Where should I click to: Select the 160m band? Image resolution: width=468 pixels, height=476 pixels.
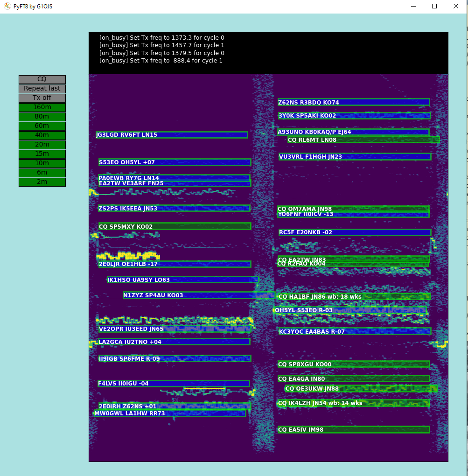42,107
